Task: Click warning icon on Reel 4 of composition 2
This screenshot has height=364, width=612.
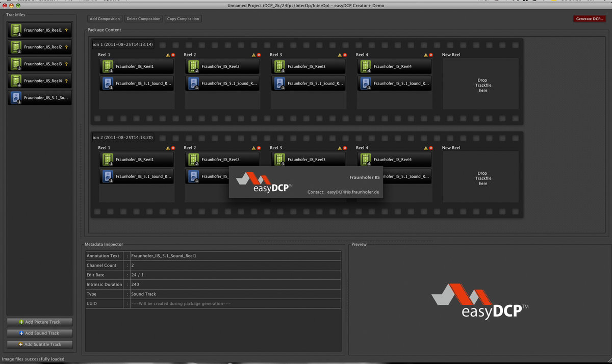Action: coord(425,148)
